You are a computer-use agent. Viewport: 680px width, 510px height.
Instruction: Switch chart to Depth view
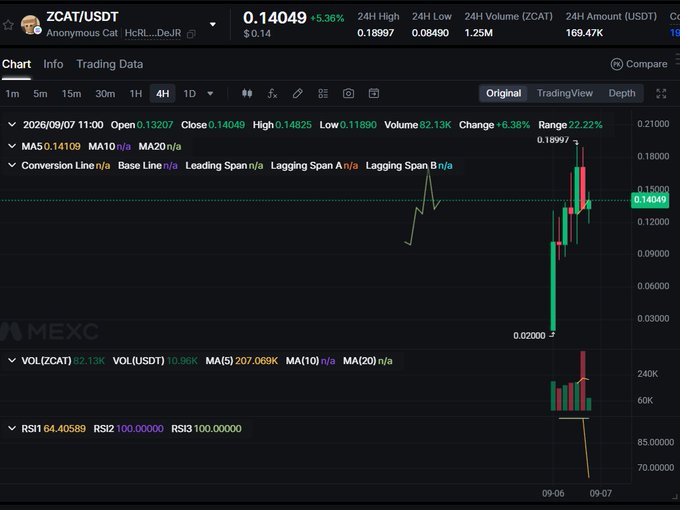click(622, 93)
